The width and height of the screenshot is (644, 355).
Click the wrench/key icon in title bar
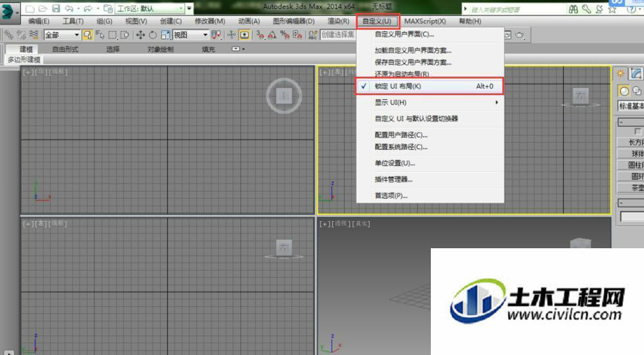pyautogui.click(x=587, y=9)
